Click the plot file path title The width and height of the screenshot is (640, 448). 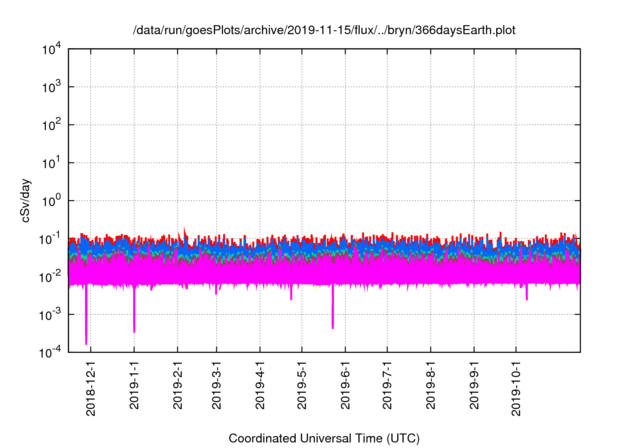tap(324, 31)
